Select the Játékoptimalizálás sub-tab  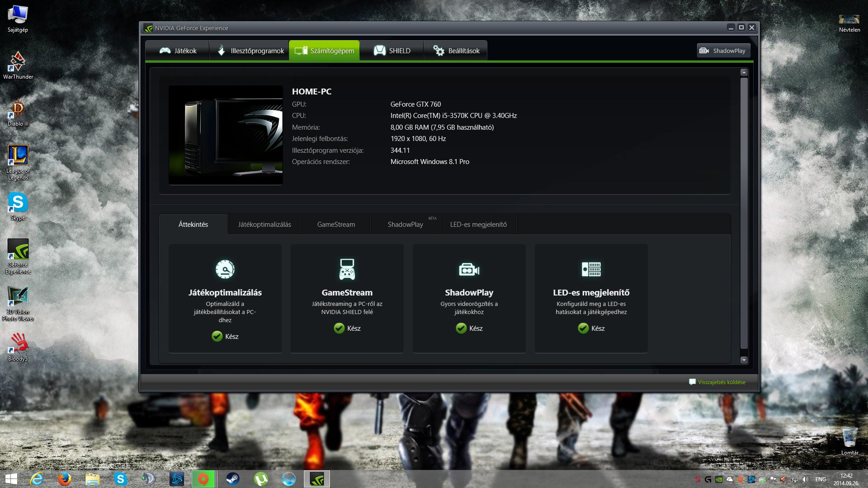tap(264, 225)
